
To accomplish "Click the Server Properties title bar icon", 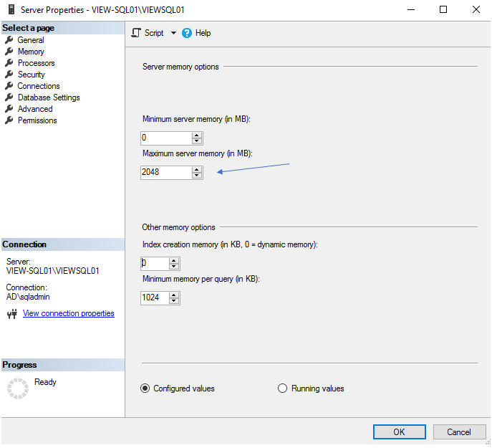I will click(x=11, y=9).
